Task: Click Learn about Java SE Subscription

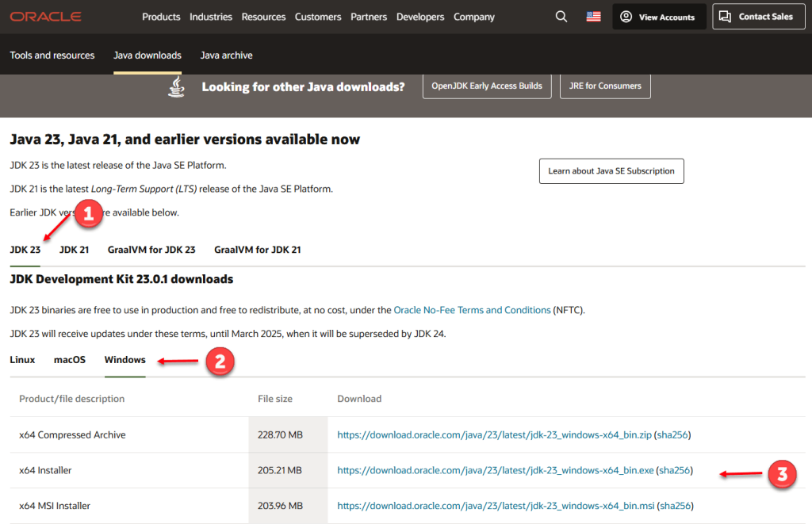Action: tap(611, 171)
